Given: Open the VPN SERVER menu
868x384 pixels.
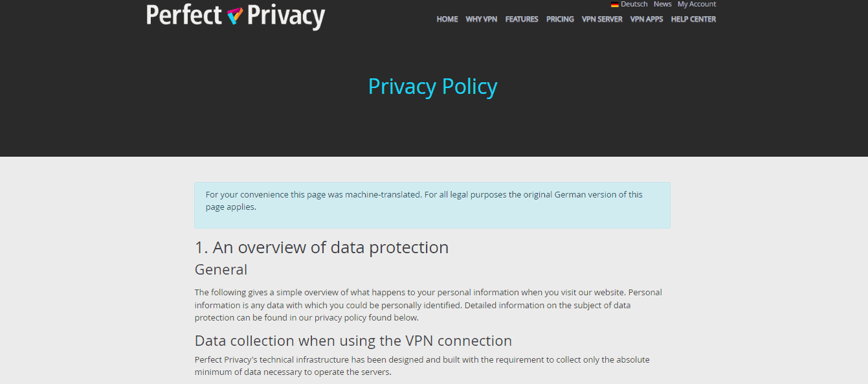Looking at the screenshot, I should (602, 19).
